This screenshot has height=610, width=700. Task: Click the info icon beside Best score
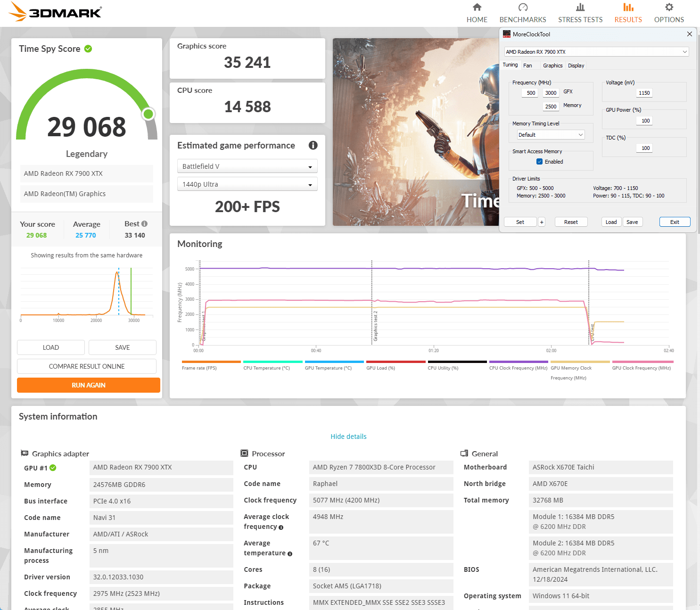[144, 224]
